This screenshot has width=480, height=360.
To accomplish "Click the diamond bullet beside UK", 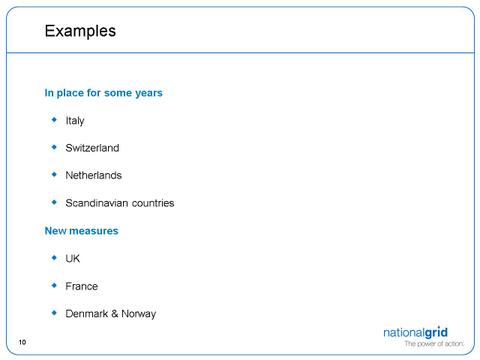I will 54,257.
